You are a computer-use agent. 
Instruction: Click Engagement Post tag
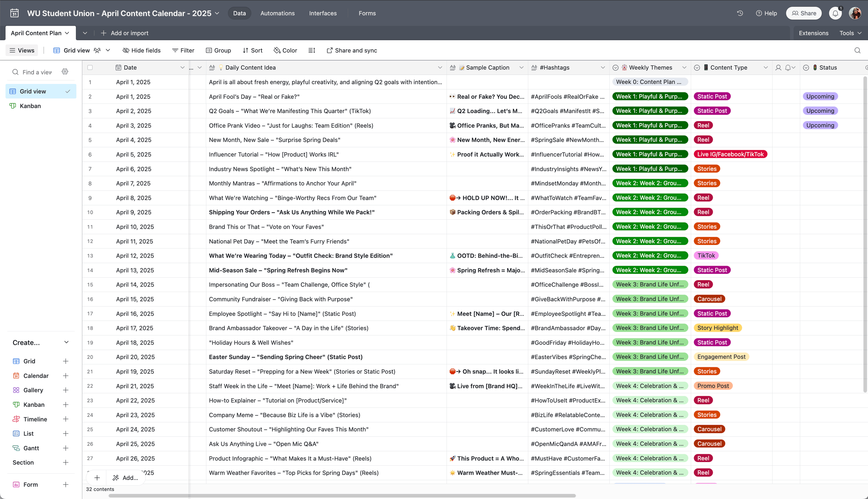(x=721, y=357)
